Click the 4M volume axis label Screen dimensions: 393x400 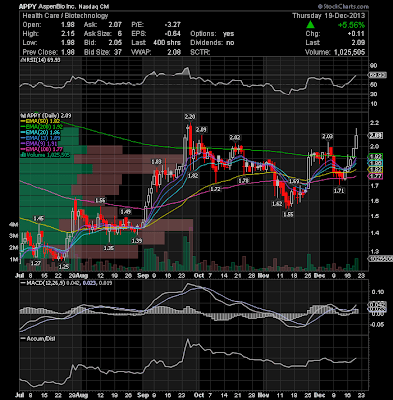[x=14, y=225]
